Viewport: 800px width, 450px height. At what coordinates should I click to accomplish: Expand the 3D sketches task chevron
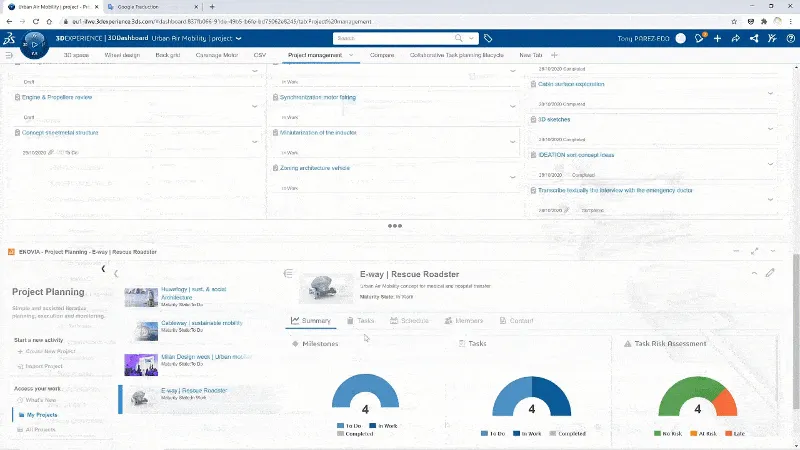[769, 128]
